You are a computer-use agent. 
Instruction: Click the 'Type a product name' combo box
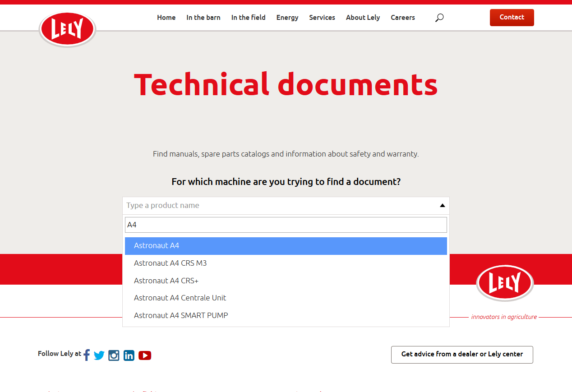pyautogui.click(x=286, y=206)
